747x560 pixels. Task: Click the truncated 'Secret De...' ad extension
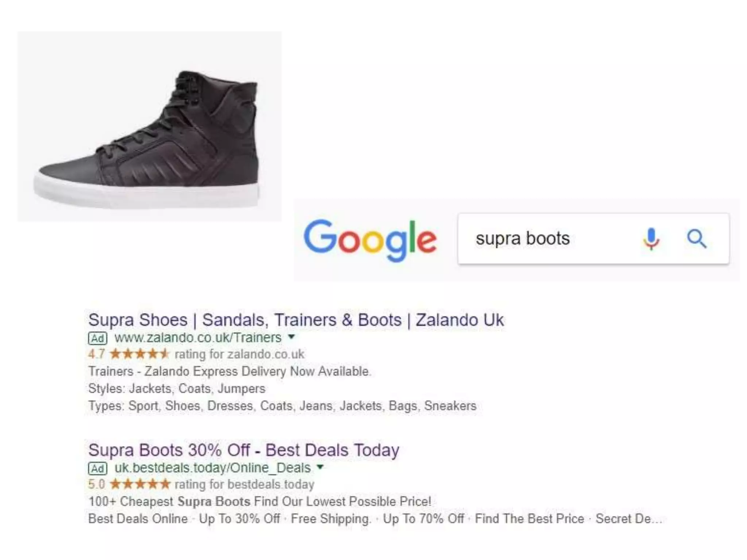click(629, 519)
